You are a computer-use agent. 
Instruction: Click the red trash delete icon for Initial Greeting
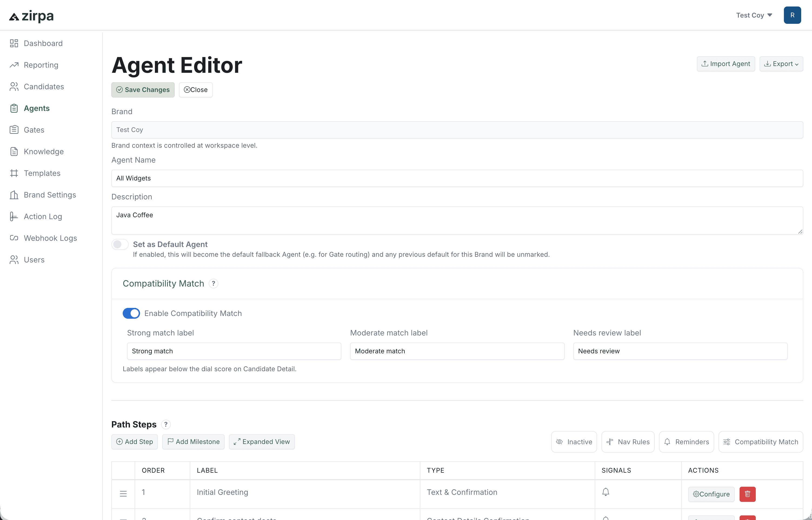point(747,494)
